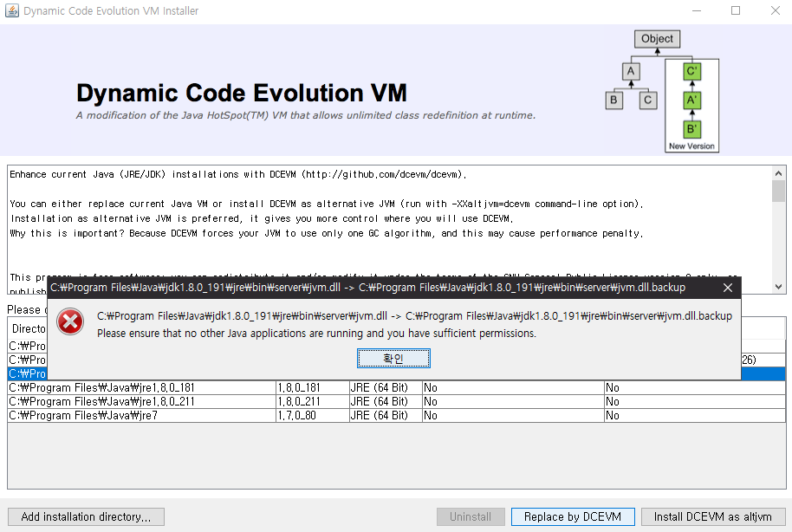The image size is (792, 532).
Task: Click Replace by DCEVM button
Action: point(573,517)
